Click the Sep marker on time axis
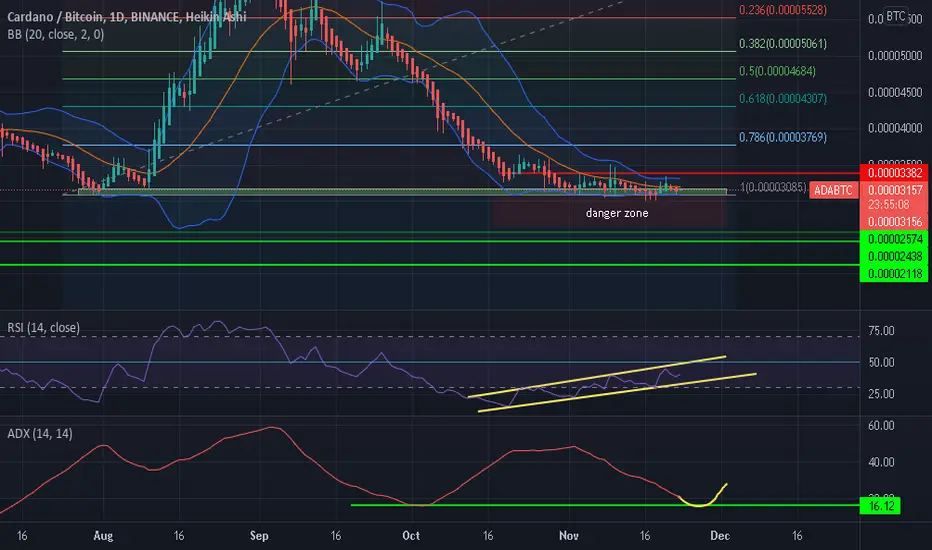 [x=259, y=536]
